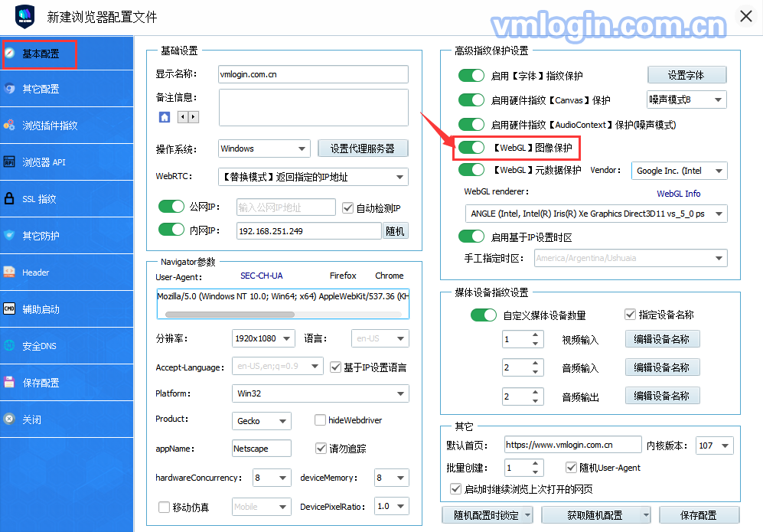763x532 pixels.
Task: Click the padlock icon beside SSL 指纹
Action: pos(9,198)
